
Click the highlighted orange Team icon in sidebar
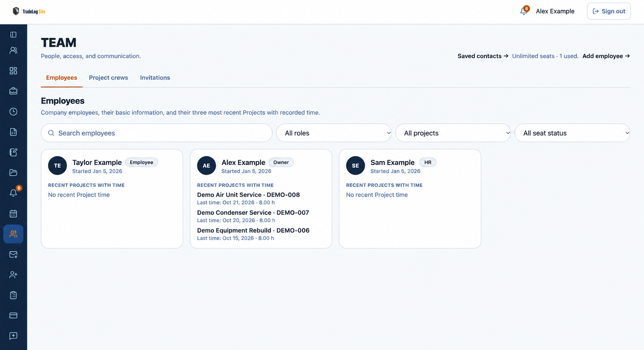(x=13, y=234)
